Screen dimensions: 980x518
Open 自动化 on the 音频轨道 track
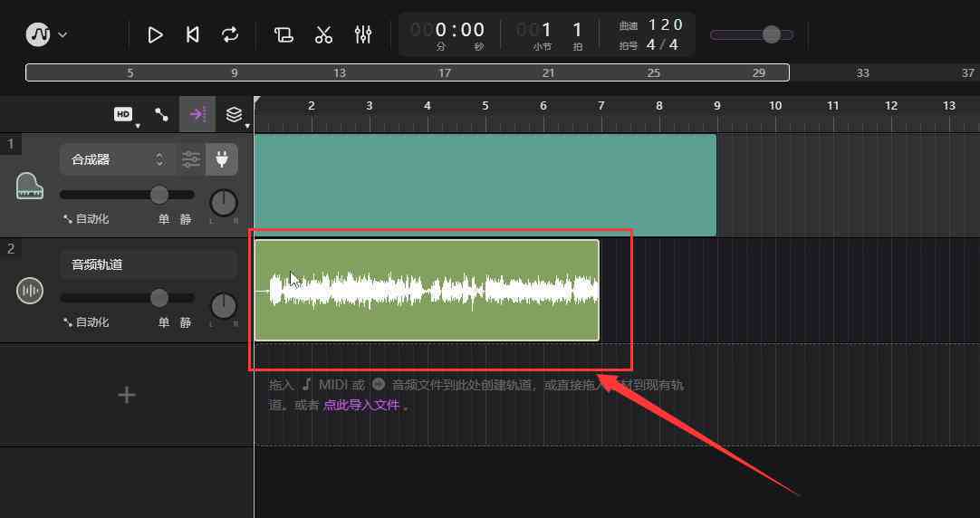coord(86,322)
